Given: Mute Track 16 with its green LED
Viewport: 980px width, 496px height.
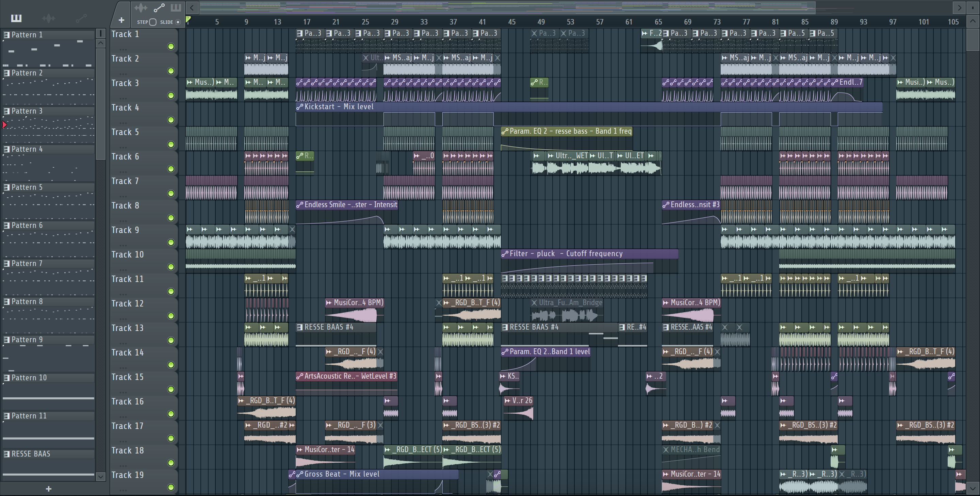Looking at the screenshot, I should point(171,414).
